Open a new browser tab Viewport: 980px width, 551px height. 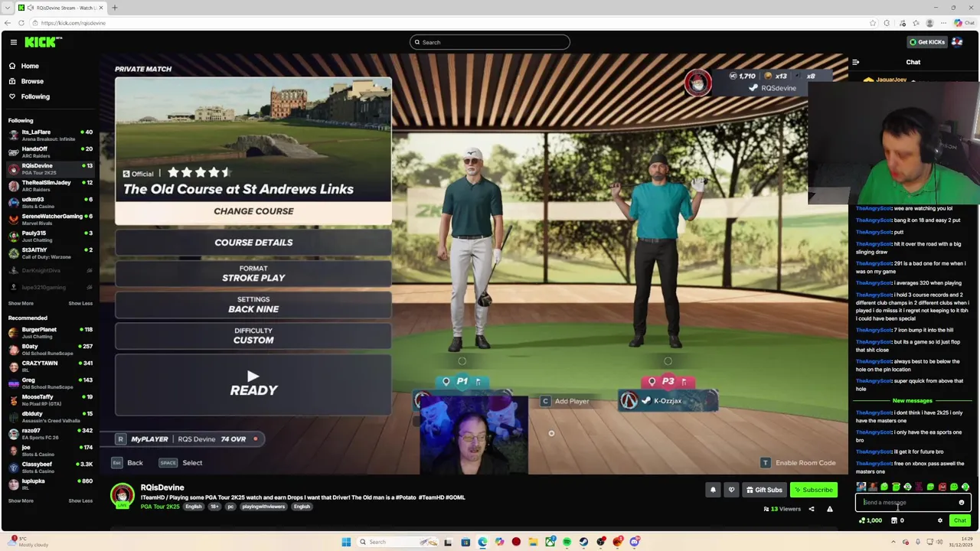pos(114,8)
